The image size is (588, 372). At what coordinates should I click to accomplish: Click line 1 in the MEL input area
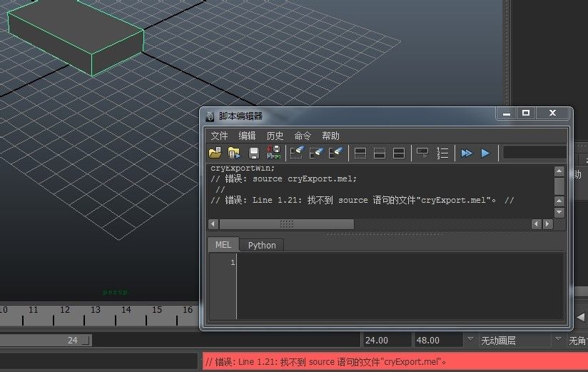point(400,262)
